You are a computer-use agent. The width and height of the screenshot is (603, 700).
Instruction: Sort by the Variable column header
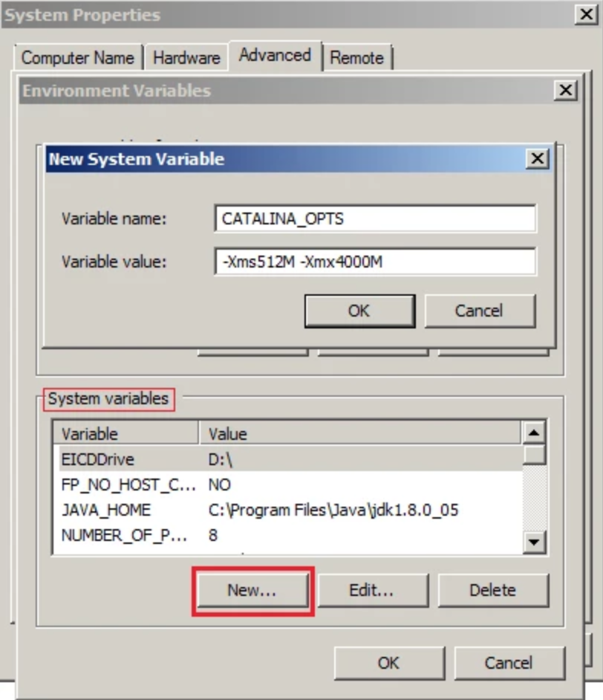[125, 433]
